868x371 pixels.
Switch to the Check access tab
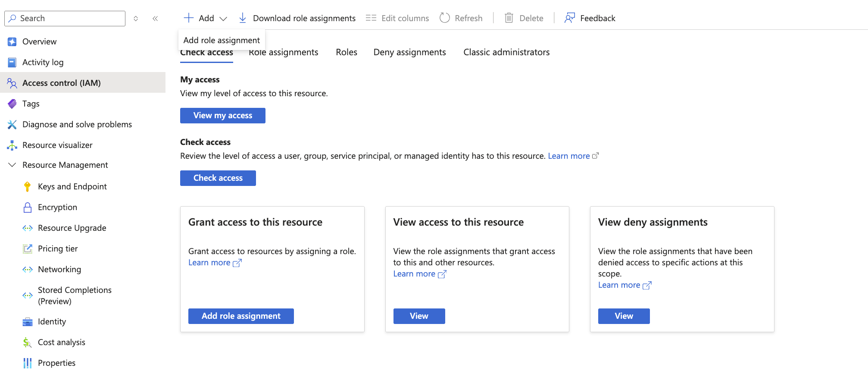pyautogui.click(x=206, y=53)
